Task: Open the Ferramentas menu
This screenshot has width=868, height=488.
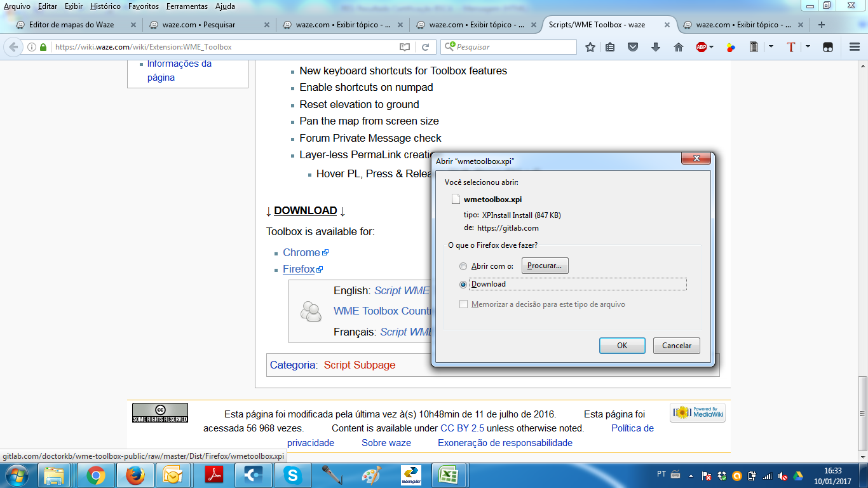Action: click(x=187, y=6)
